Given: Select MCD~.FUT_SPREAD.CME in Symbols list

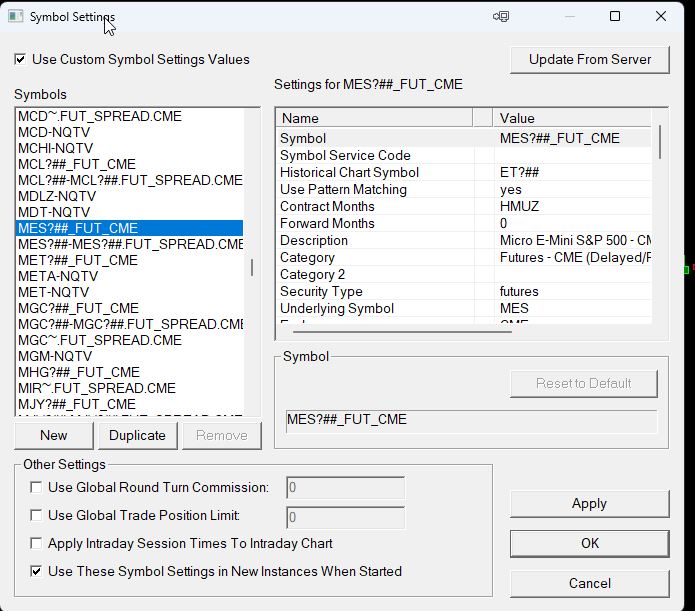Looking at the screenshot, I should click(x=129, y=116).
